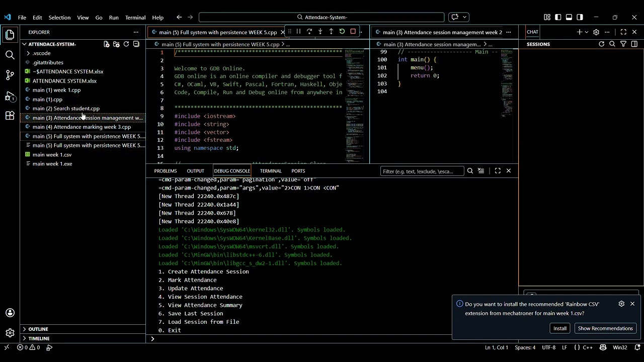Start a new chat with plus icon

(x=580, y=32)
